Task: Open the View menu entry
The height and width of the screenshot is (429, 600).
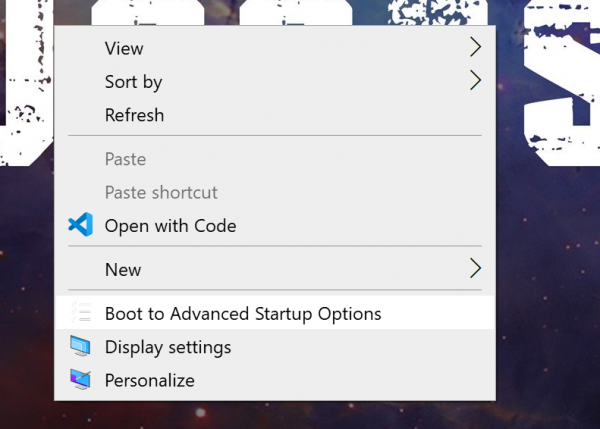Action: tap(124, 48)
